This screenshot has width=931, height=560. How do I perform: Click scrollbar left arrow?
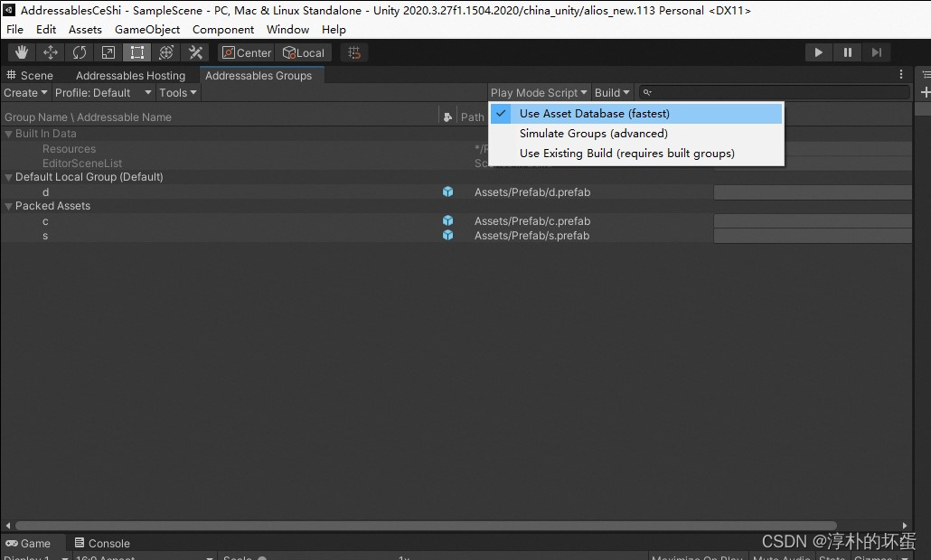[8, 526]
